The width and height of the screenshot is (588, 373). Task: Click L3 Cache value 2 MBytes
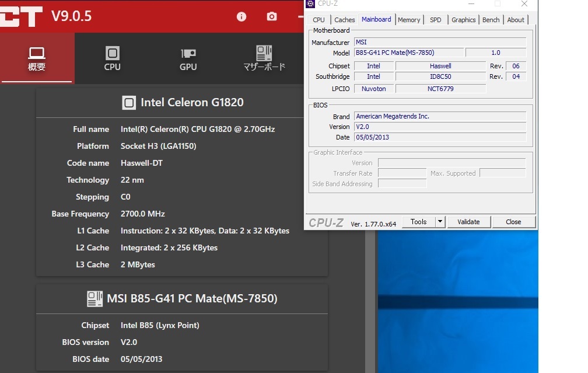[138, 264]
